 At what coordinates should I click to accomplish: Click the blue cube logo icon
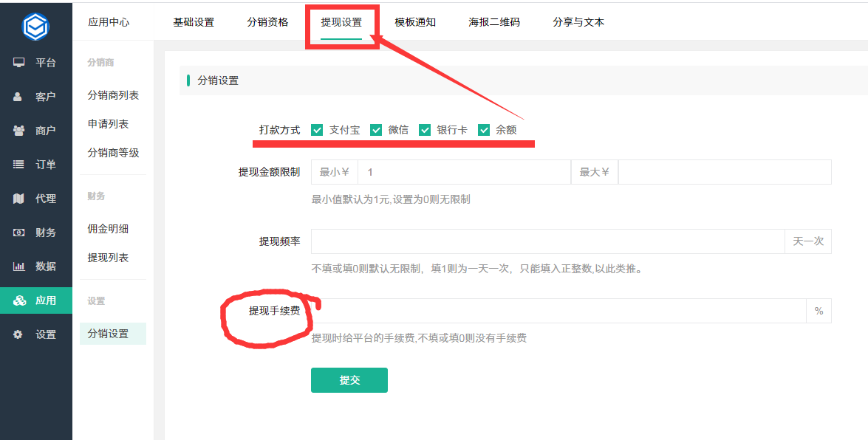click(x=36, y=26)
